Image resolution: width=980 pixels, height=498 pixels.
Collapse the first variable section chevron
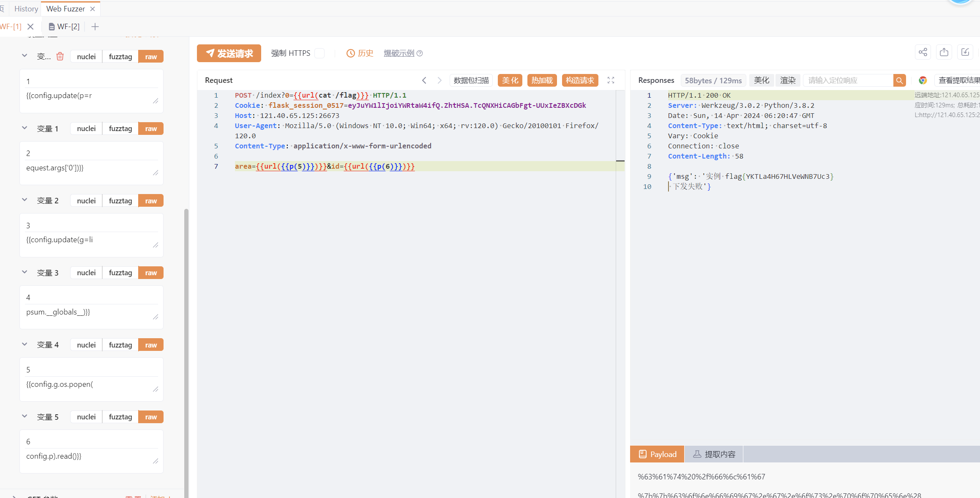[x=25, y=56]
